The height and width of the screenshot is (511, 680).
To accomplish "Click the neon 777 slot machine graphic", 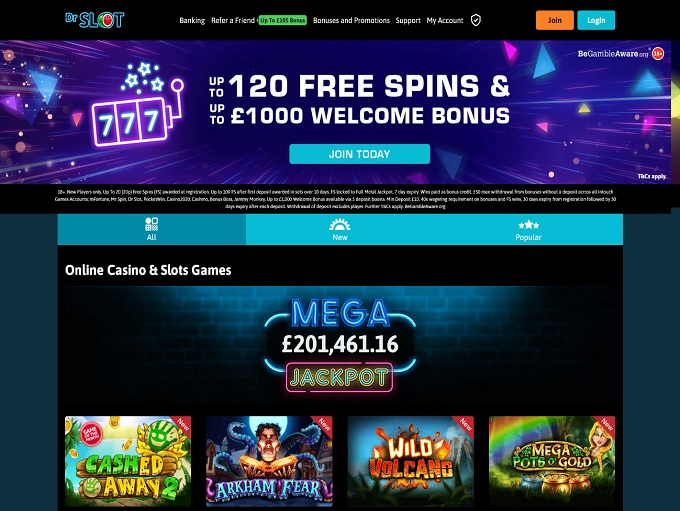I will (x=137, y=105).
